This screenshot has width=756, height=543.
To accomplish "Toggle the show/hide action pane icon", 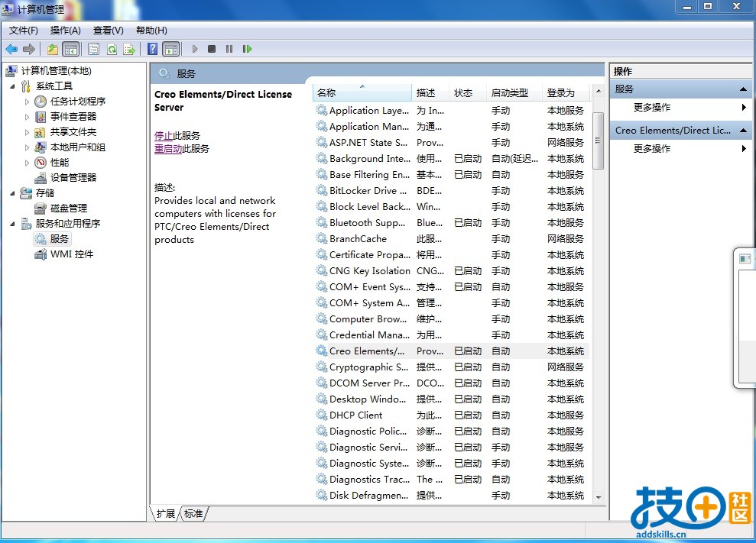I will 170,49.
